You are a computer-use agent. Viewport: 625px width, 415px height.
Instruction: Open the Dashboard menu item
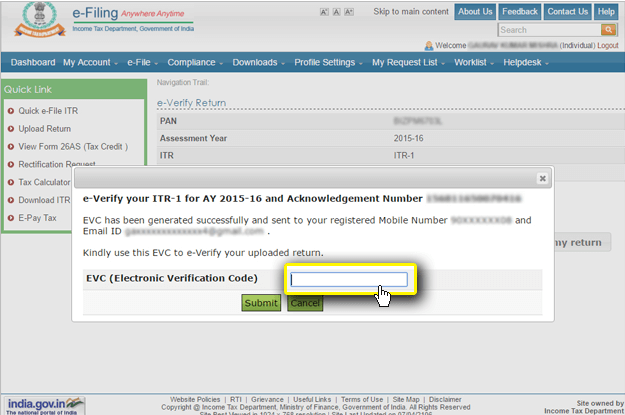tap(33, 62)
